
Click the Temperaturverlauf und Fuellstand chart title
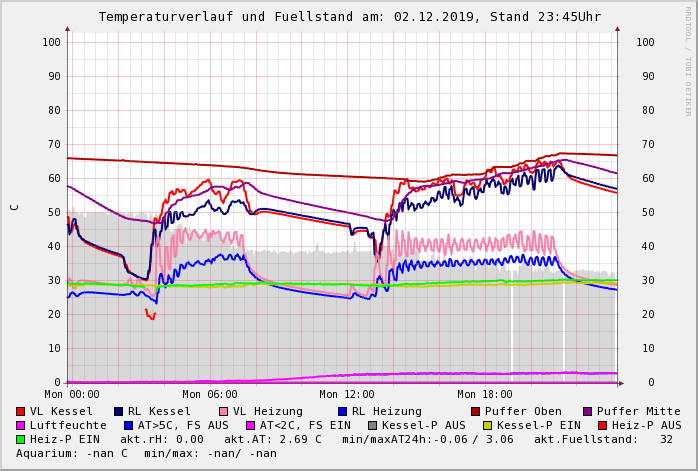pyautogui.click(x=349, y=17)
